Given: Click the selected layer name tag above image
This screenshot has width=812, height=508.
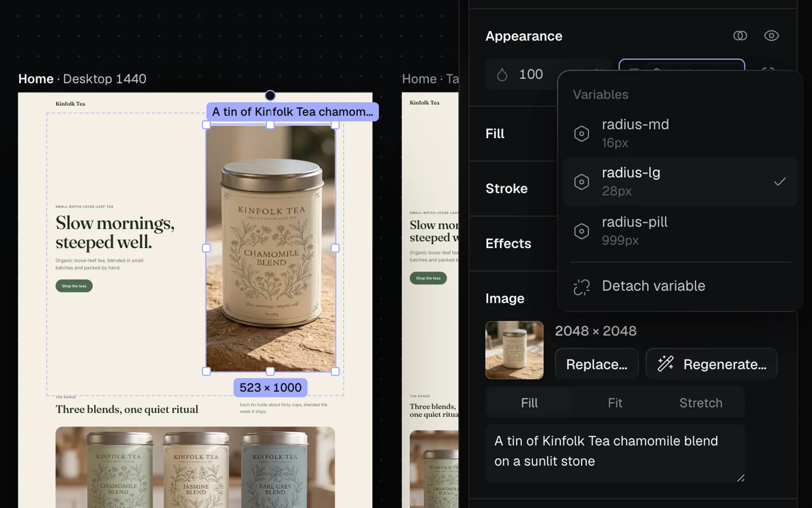Looking at the screenshot, I should pos(292,112).
